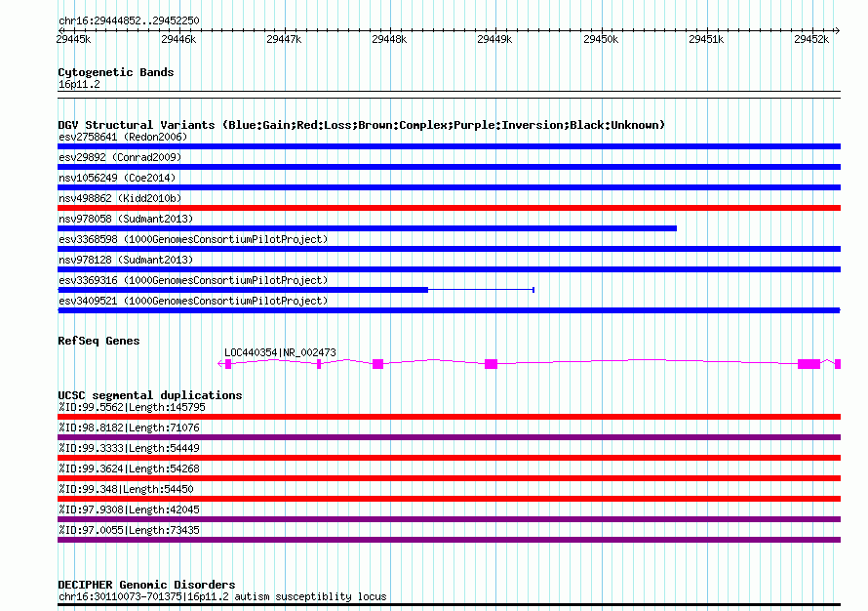Select the Cytogenetic Bands track title
The height and width of the screenshot is (611, 868).
click(x=116, y=72)
